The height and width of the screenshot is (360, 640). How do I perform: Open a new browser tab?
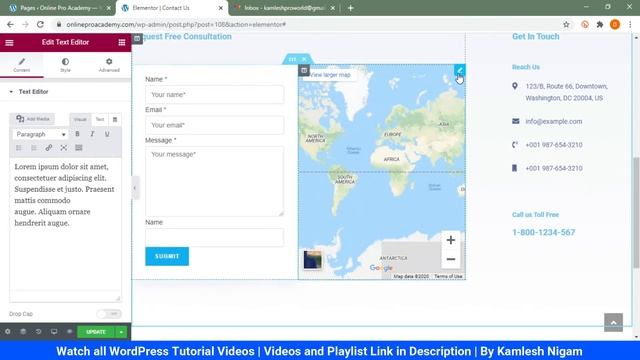pos(351,8)
